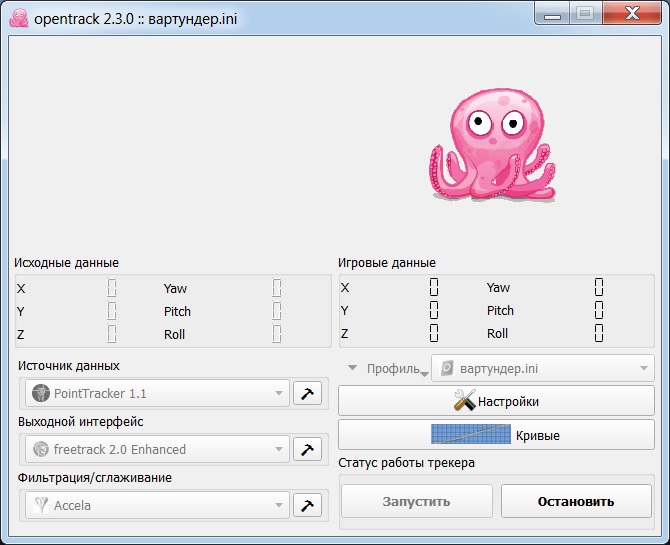Viewport: 670px width, 545px height.
Task: Click the game data Pitch value display
Action: tap(599, 310)
